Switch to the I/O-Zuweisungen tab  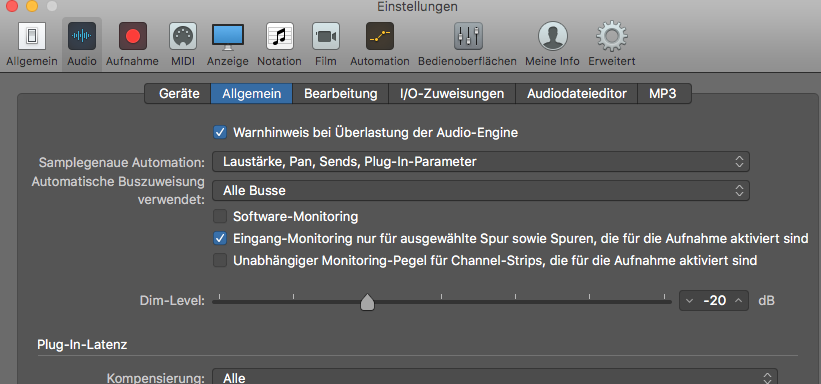pos(452,94)
